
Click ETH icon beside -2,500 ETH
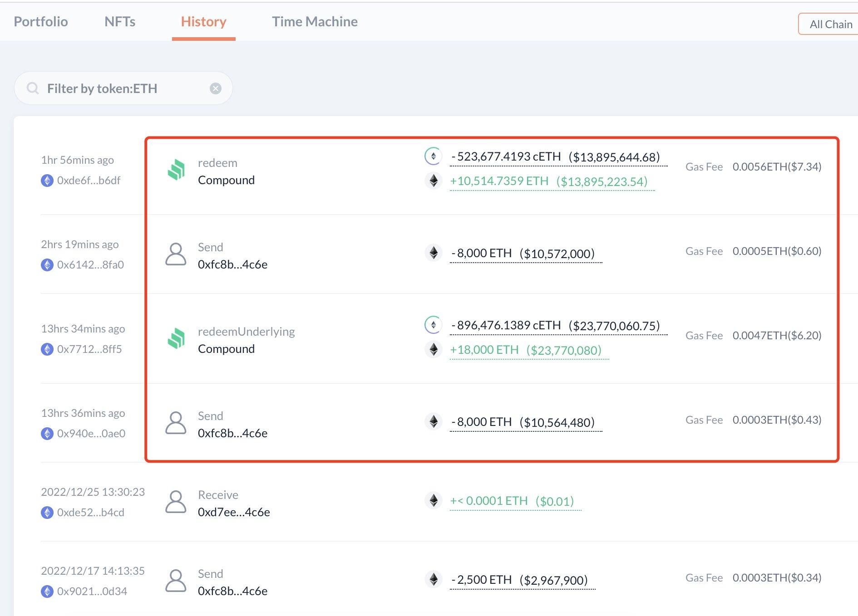434,579
